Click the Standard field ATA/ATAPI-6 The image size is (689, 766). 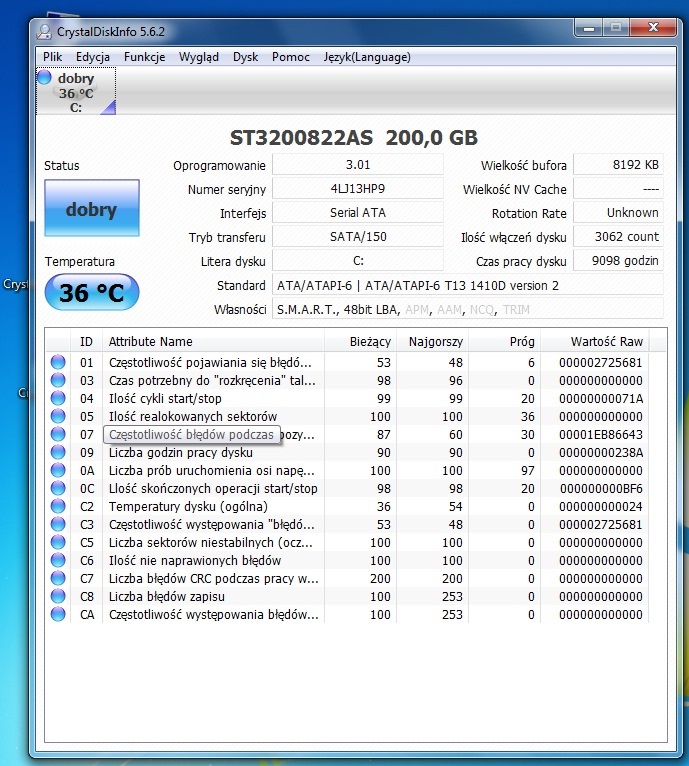coord(468,285)
